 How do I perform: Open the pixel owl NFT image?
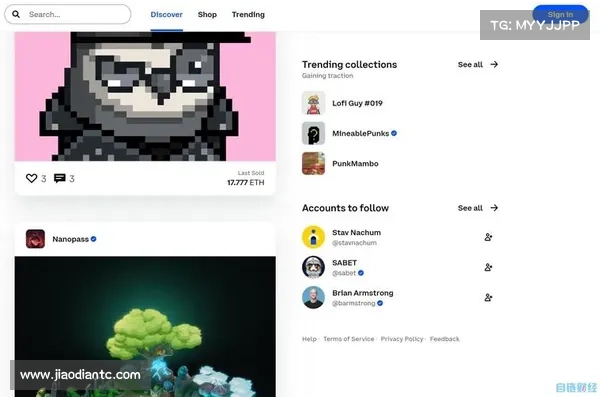pos(145,96)
